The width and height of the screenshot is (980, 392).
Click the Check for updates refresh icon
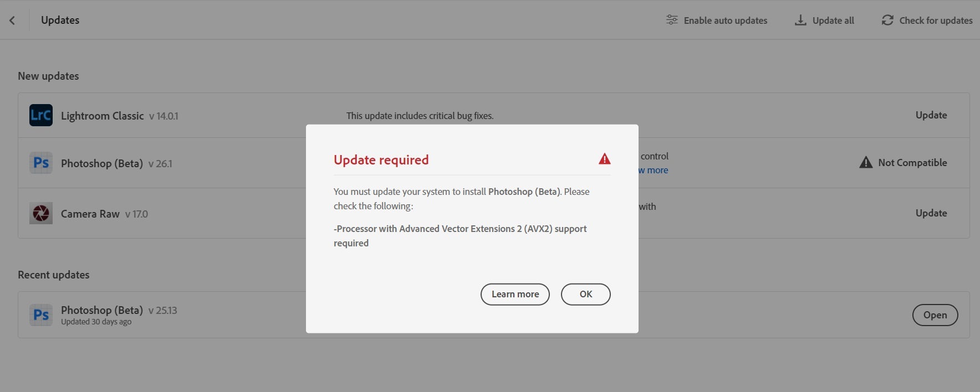coord(887,20)
